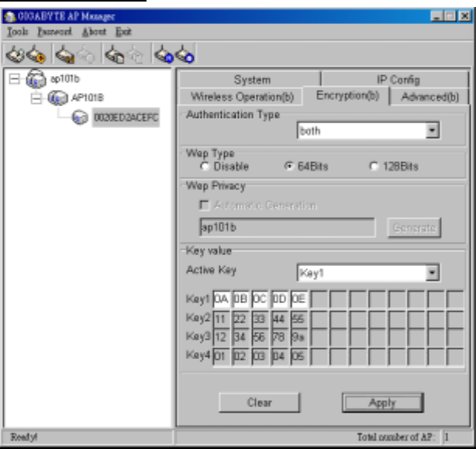Open the Tools menu
This screenshot has height=449, width=476.
18,32
